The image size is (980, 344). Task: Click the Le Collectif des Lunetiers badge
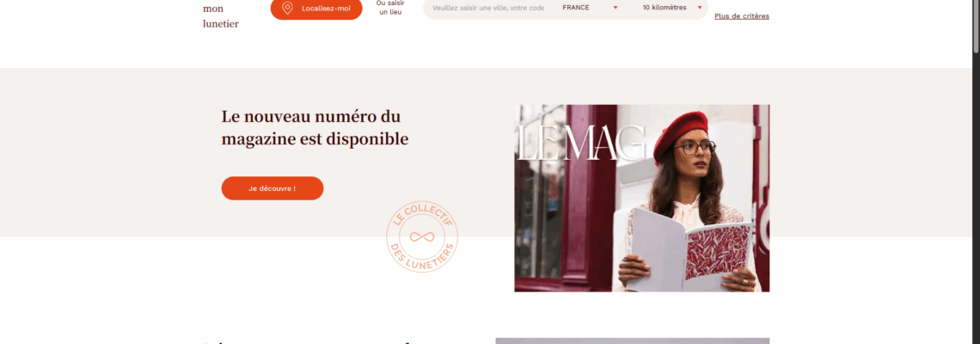422,236
